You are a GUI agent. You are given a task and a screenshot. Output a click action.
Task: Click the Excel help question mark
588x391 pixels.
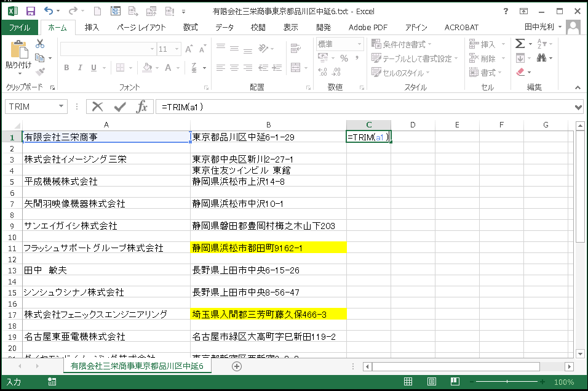coord(506,11)
